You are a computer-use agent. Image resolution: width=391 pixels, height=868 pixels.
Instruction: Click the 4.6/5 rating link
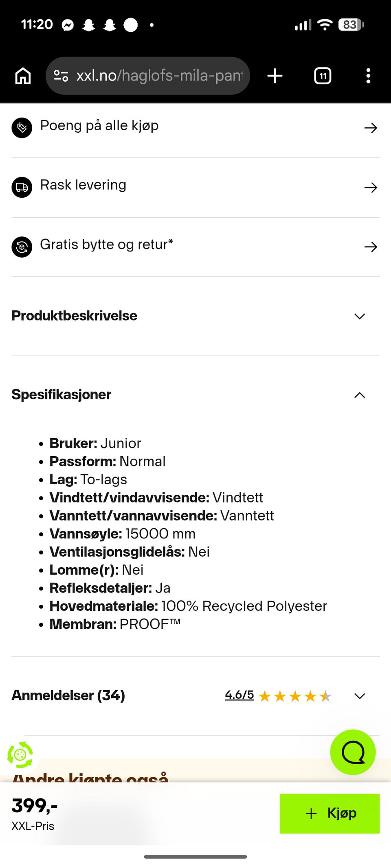239,695
